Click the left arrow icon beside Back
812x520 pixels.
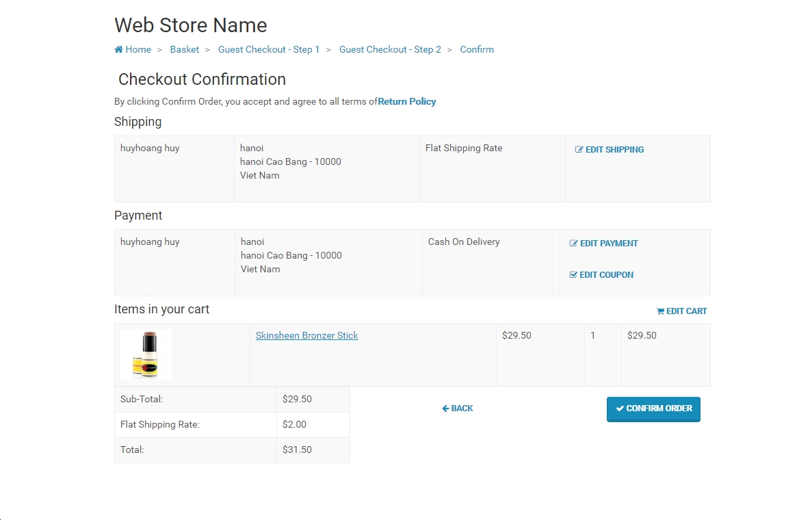(x=445, y=408)
